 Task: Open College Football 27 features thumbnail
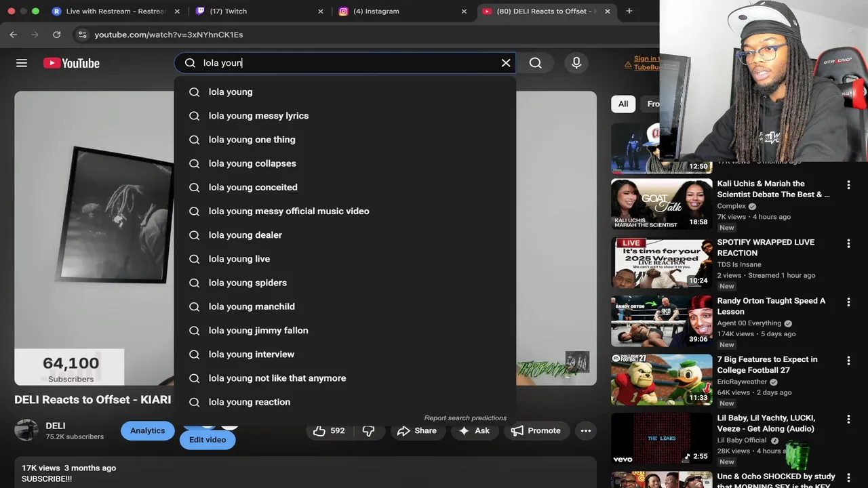pyautogui.click(x=662, y=380)
